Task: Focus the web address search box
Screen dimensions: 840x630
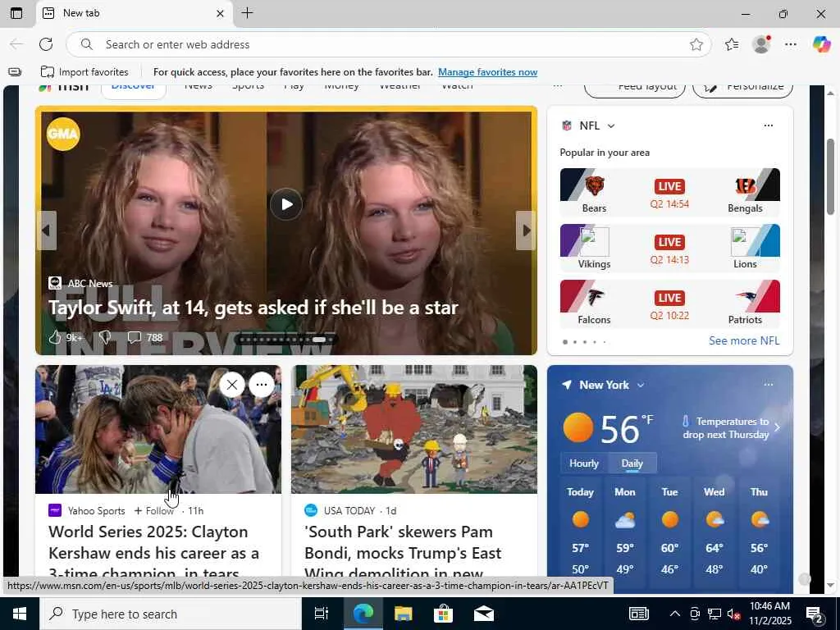Action: coord(388,44)
